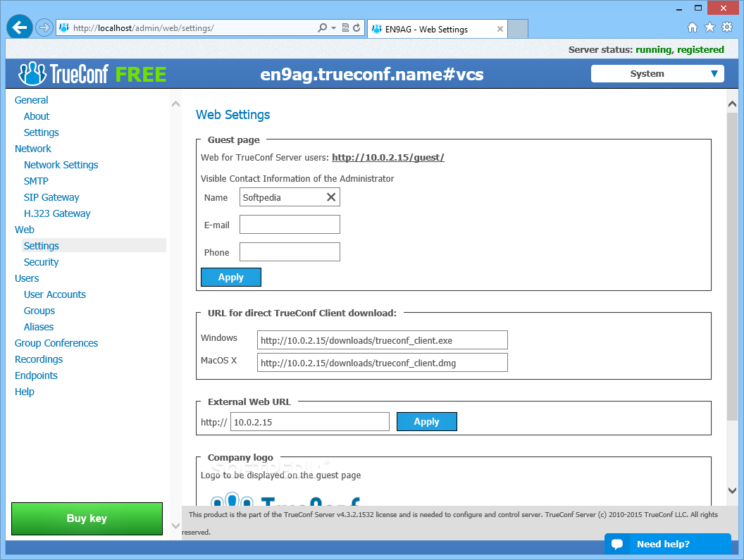Open Recordings in sidebar
This screenshot has height=560, width=744.
click(39, 359)
